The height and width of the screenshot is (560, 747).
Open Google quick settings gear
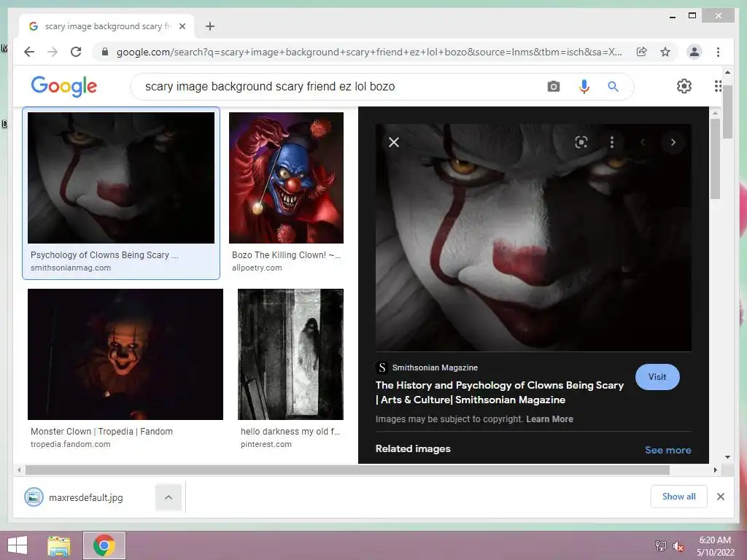[x=684, y=86]
